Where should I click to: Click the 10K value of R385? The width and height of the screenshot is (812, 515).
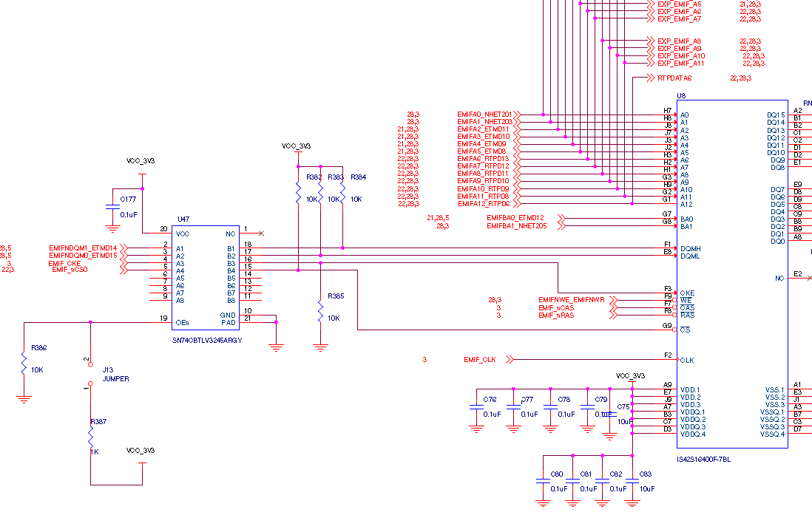[334, 318]
